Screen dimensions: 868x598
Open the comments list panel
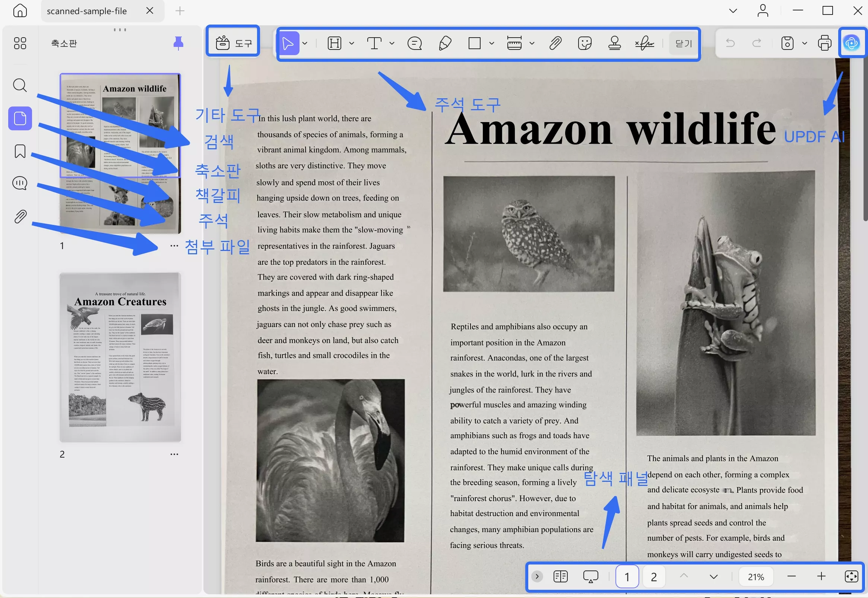point(20,183)
